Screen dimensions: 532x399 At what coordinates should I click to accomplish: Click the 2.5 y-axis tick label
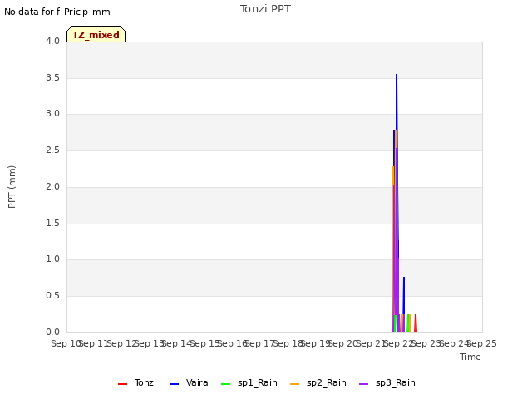53,150
